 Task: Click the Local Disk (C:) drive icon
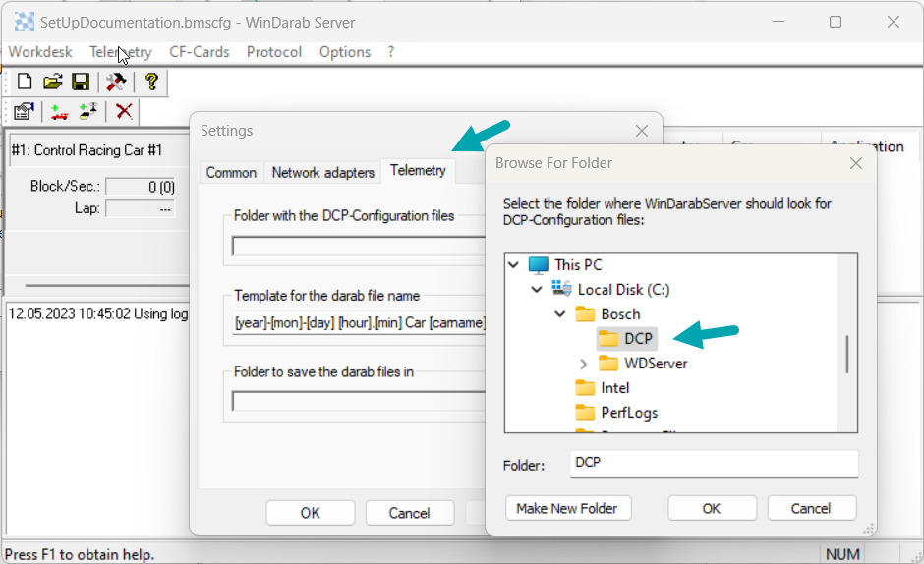tap(561, 289)
